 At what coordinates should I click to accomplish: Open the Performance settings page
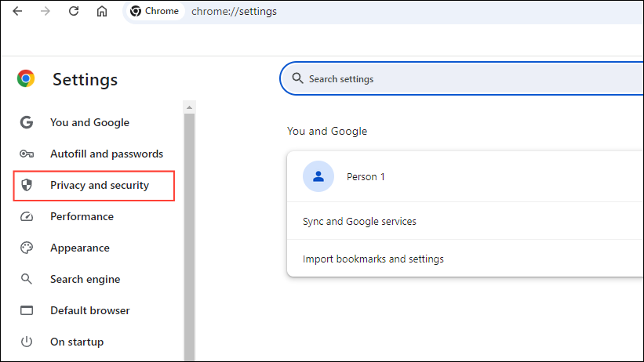[x=82, y=216]
